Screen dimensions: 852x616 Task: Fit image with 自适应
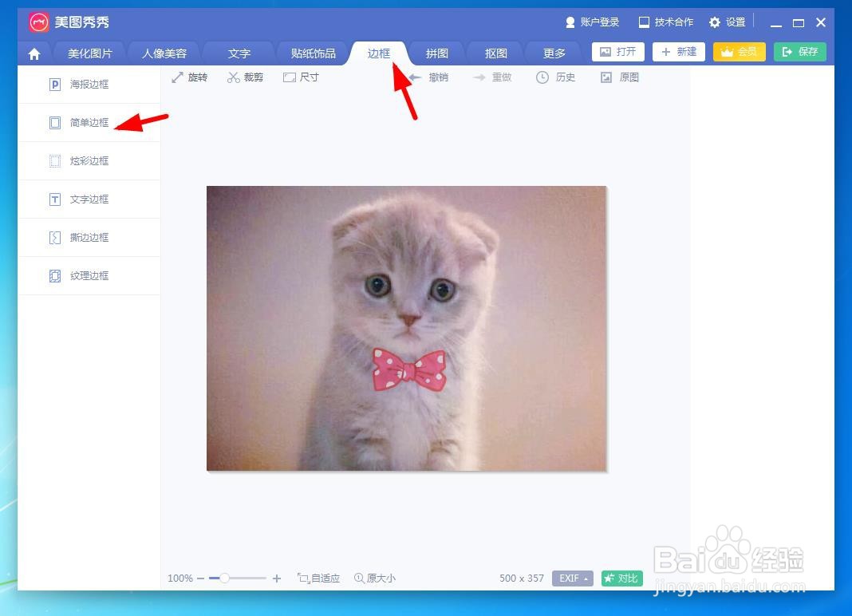click(x=318, y=578)
